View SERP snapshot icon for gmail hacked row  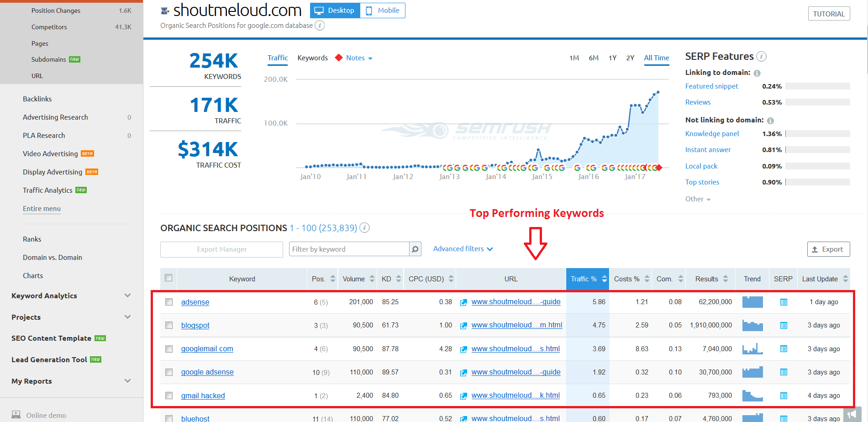tap(784, 396)
